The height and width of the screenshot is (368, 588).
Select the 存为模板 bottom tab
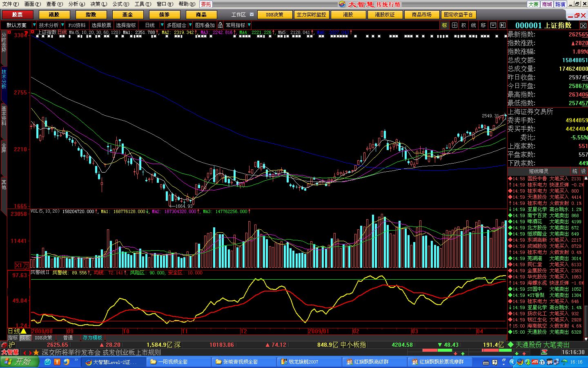coord(92,338)
